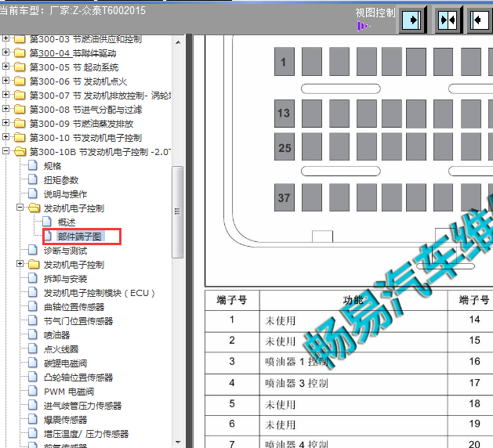Viewport: 493px width, 448px height.
Task: Click connector pin 1 in diagram
Action: pyautogui.click(x=285, y=62)
